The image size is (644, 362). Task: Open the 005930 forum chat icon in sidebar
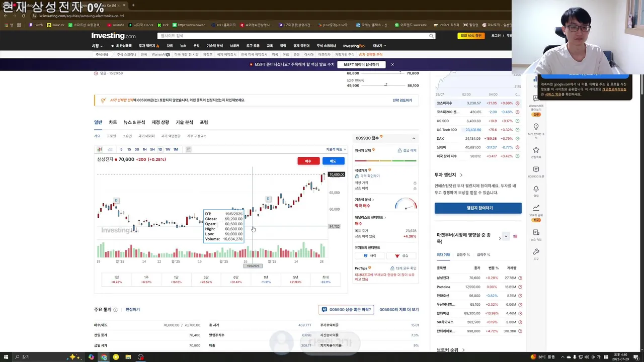point(536,170)
